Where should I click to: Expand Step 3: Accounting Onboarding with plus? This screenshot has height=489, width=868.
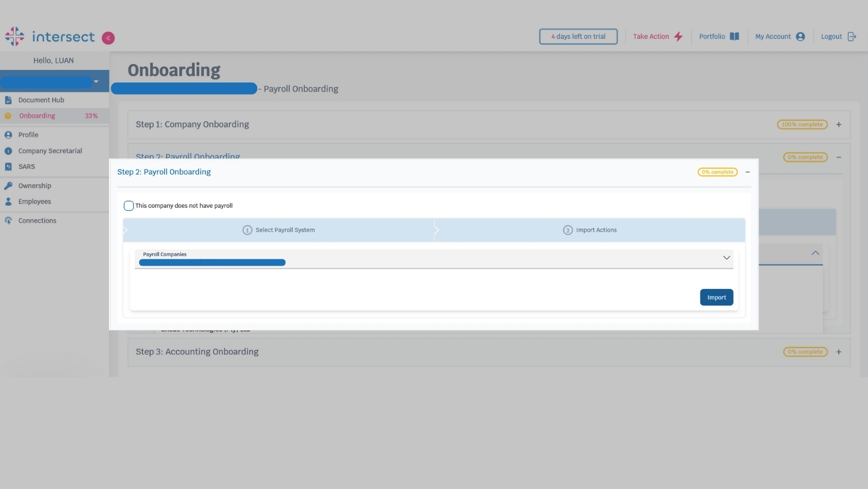[838, 352]
